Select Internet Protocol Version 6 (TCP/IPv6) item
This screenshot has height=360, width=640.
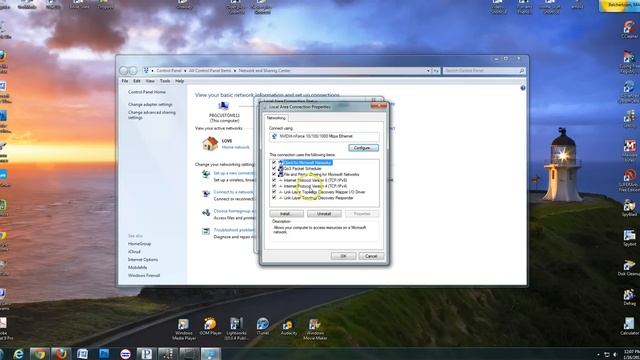315,180
